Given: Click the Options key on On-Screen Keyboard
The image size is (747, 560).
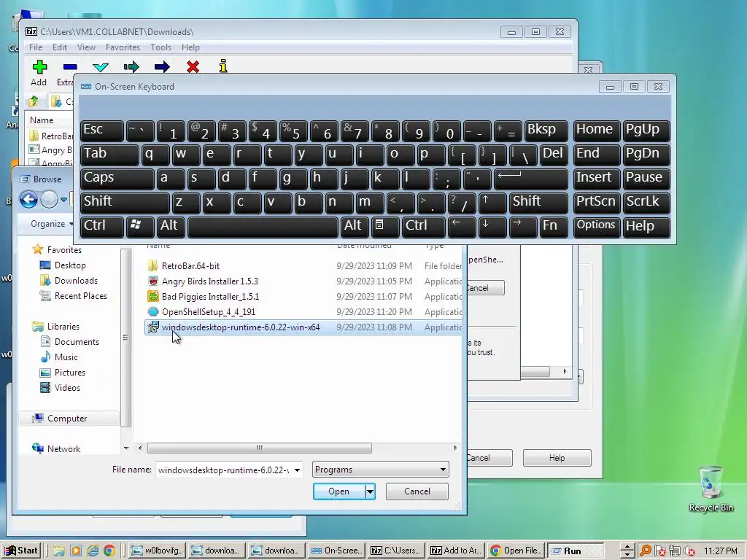Looking at the screenshot, I should coord(596,226).
